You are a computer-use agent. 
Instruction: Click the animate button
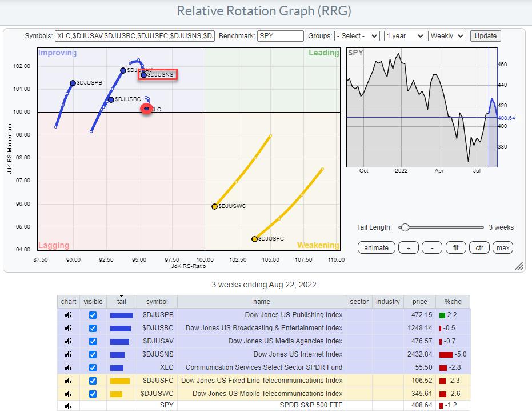tap(376, 247)
